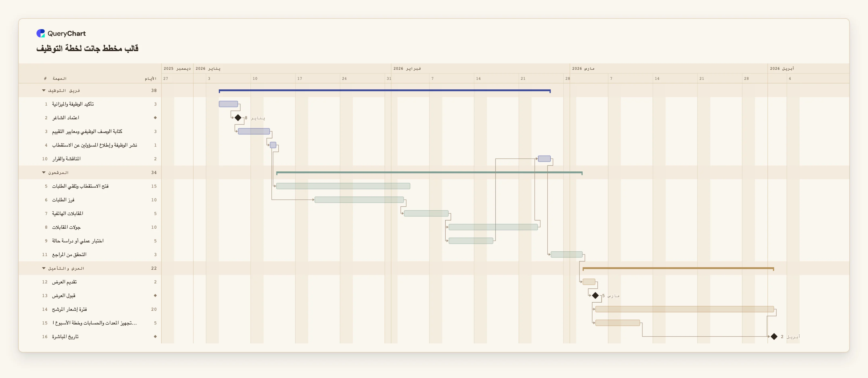868x378 pixels.
Task: Select the فتح الاستقطاب وتلقي الطلبات bar
Action: click(343, 186)
